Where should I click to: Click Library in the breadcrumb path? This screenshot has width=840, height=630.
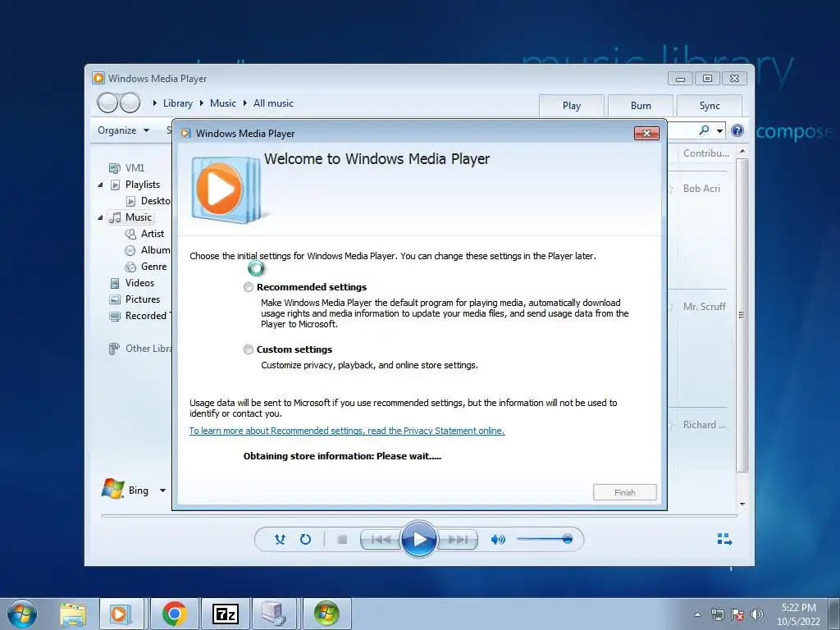tap(177, 103)
